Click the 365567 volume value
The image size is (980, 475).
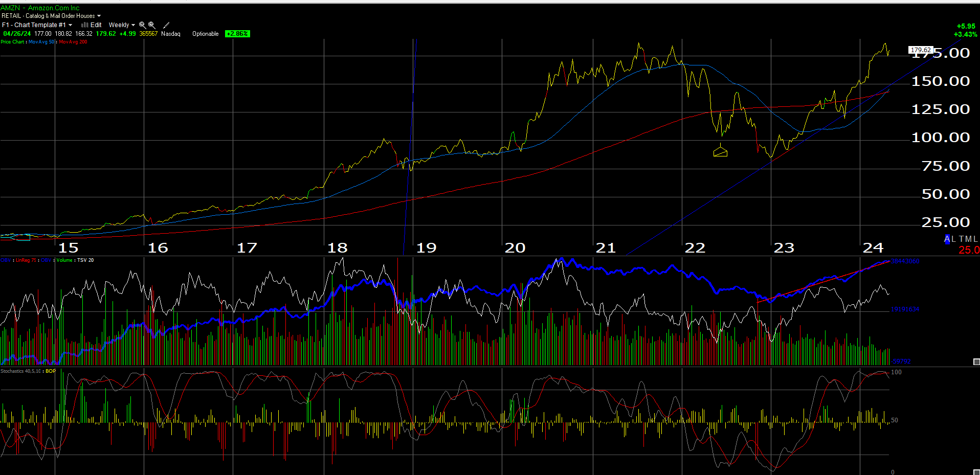(148, 34)
